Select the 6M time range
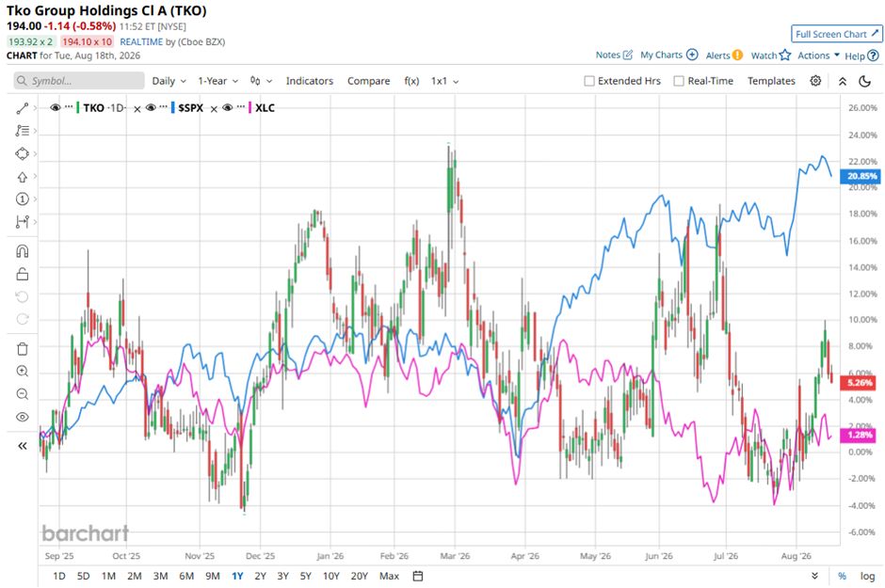885x588 pixels. tap(186, 576)
